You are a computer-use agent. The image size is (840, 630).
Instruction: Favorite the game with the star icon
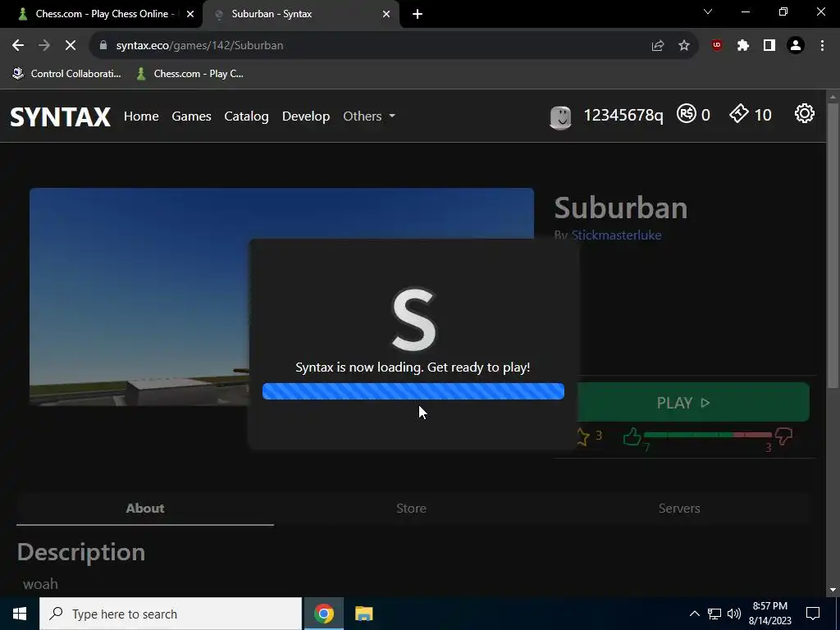coord(583,436)
